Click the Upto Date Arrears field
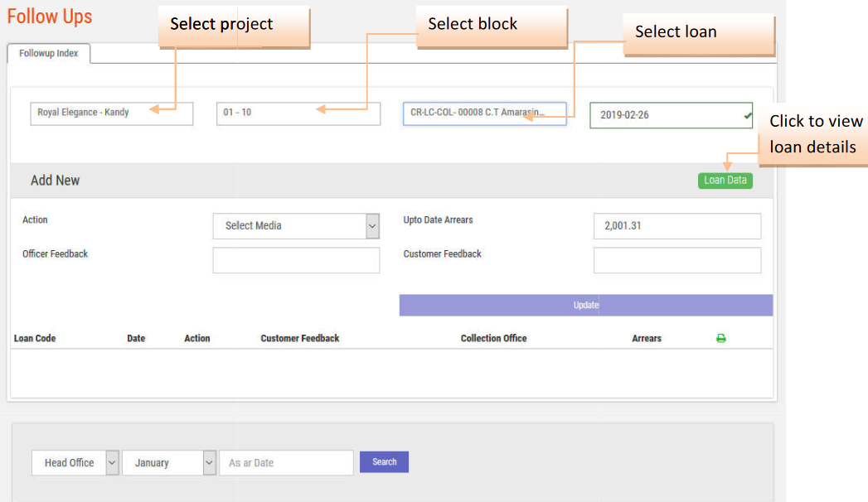 (x=676, y=225)
